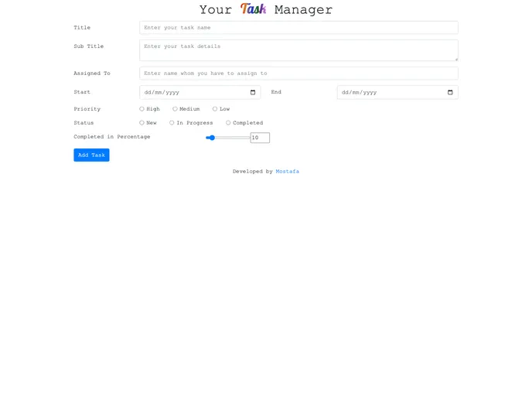This screenshot has height=396, width=532.
Task: Grab the Sub Title textarea resize handle
Action: pyautogui.click(x=455, y=59)
